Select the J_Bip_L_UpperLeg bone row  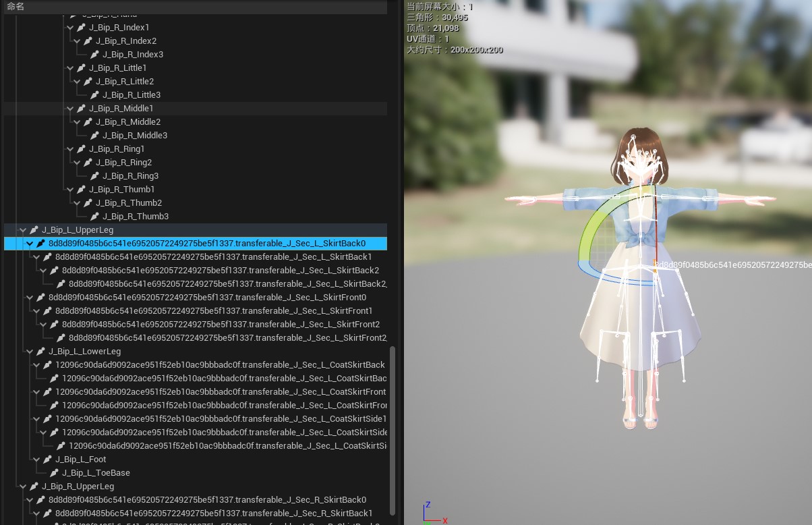coord(78,229)
